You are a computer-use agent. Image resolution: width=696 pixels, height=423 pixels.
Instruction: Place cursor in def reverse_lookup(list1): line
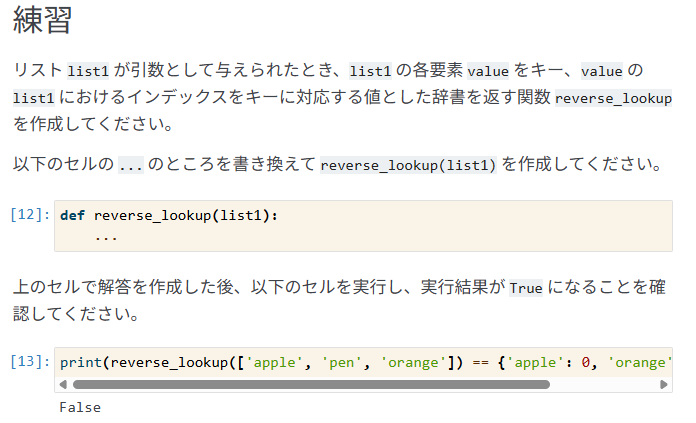click(x=169, y=216)
